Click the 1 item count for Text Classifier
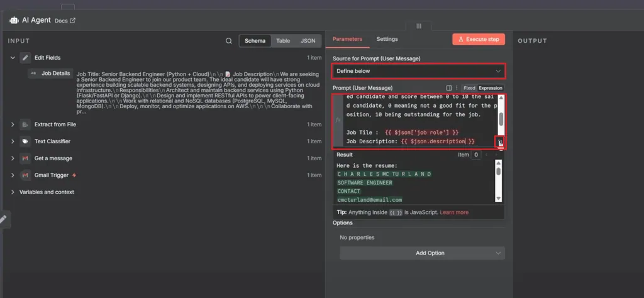 point(314,141)
